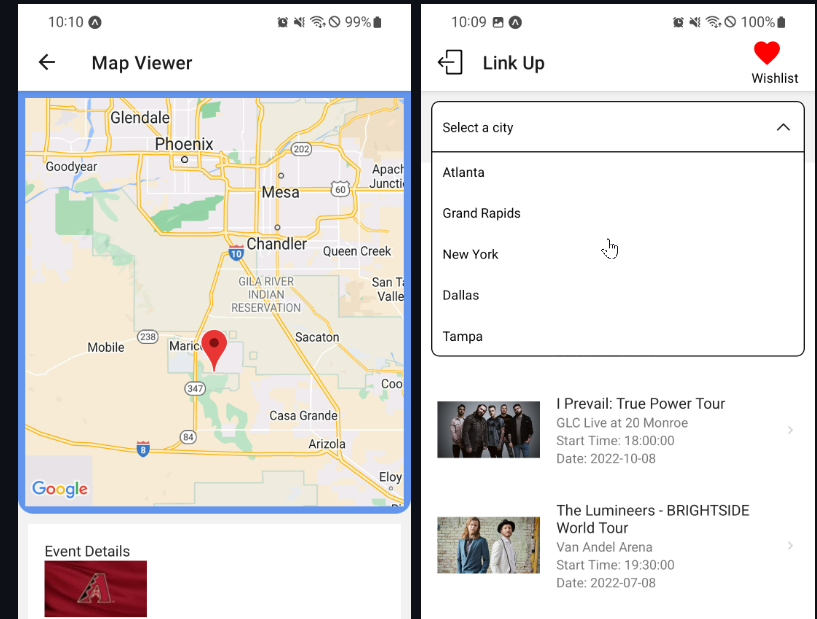Tap the GLC Live at 20 Monroe text
Viewport: 817px width, 619px height.
[622, 423]
